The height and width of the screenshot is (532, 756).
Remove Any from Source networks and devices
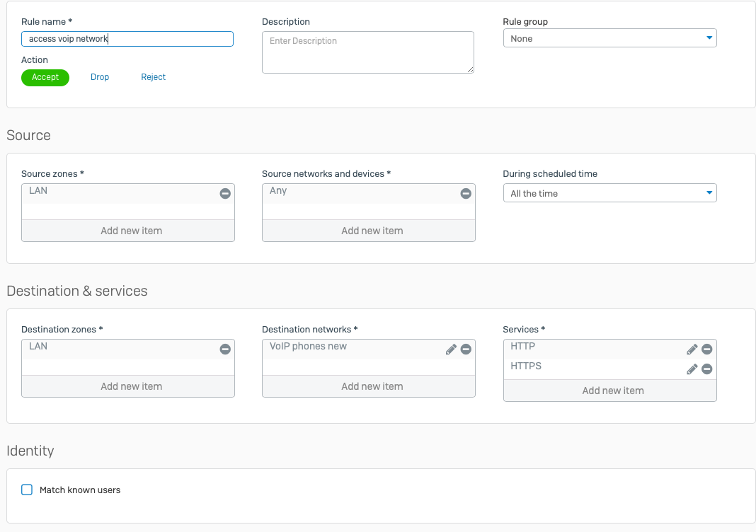tap(466, 193)
